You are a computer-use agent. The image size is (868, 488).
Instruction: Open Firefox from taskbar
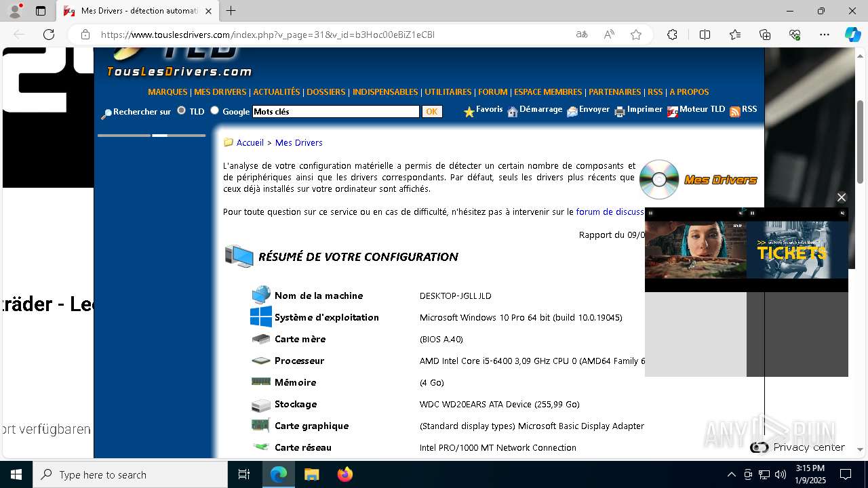pyautogui.click(x=345, y=474)
